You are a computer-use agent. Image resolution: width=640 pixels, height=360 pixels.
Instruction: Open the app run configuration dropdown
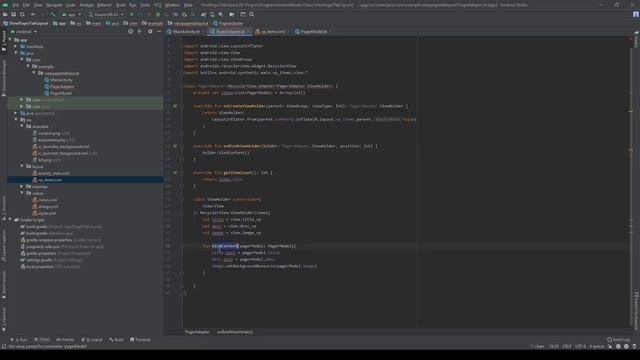(71, 14)
